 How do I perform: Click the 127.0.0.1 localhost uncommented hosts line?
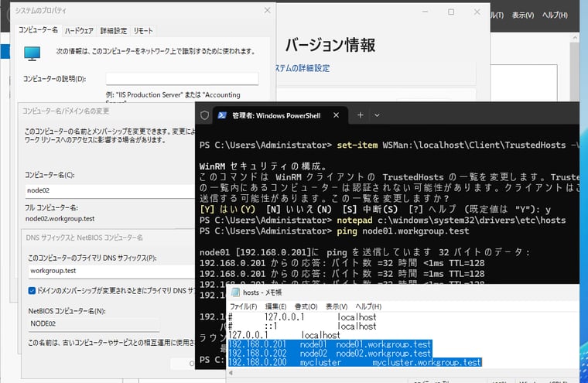[284, 335]
